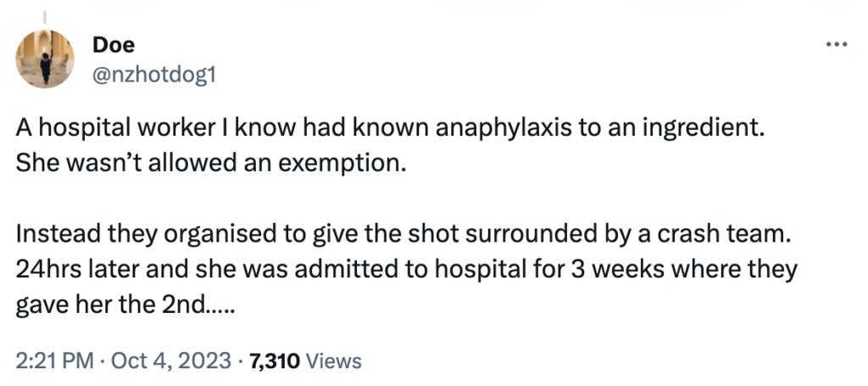This screenshot has height=386, width=868.
Task: Click the bold 7,310 view count
Action: click(270, 361)
